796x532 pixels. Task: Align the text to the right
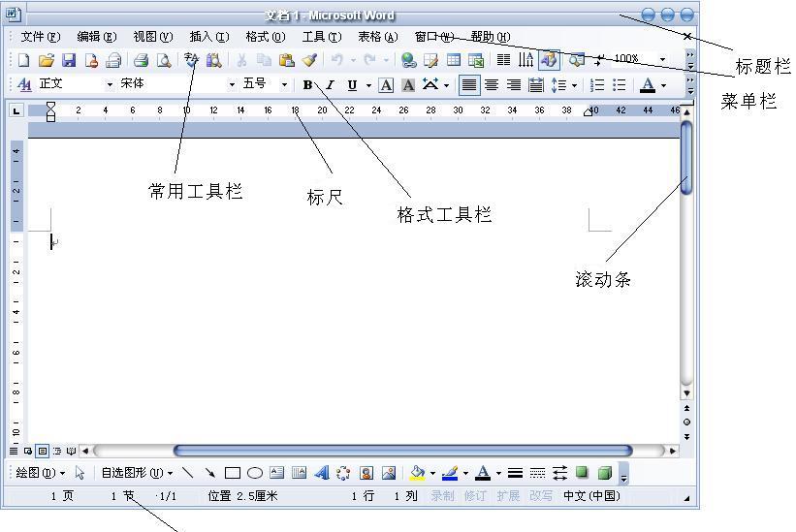tap(514, 85)
